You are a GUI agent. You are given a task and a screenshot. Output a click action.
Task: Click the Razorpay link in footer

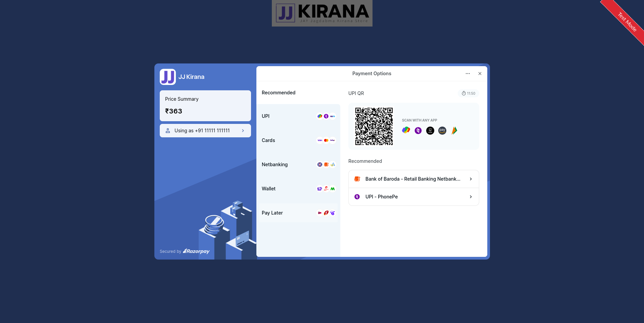click(x=196, y=251)
